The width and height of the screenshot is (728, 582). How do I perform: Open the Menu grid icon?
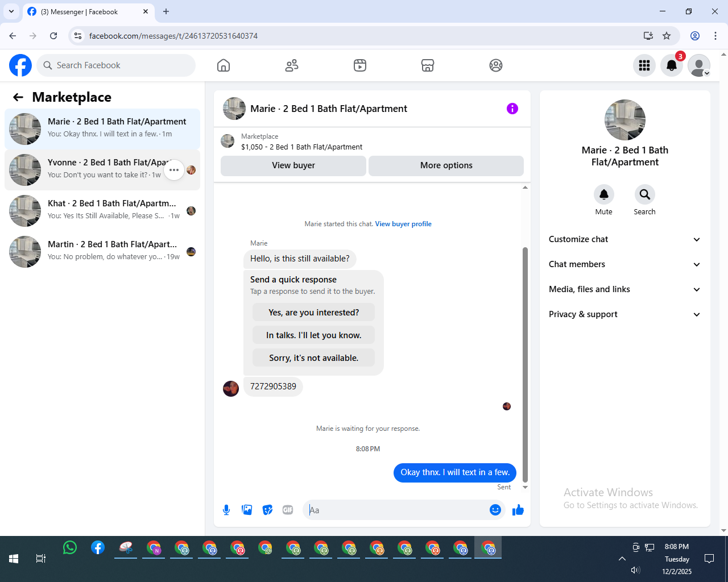point(644,65)
